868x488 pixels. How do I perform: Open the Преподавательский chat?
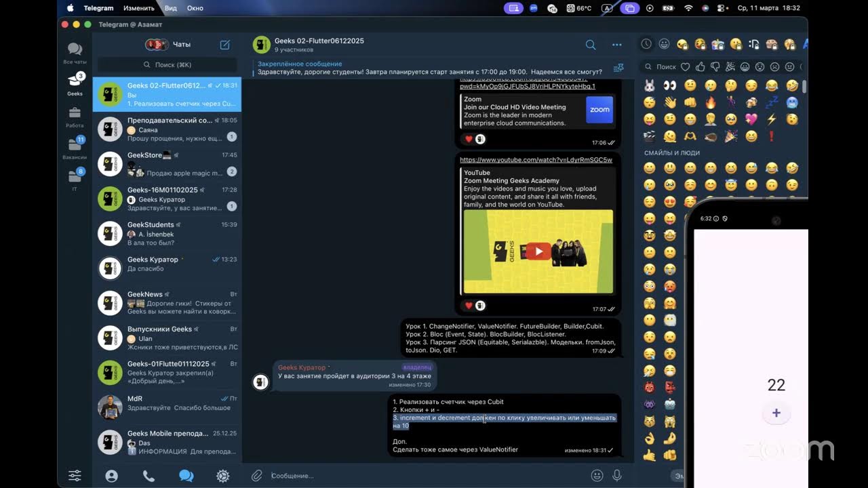167,129
